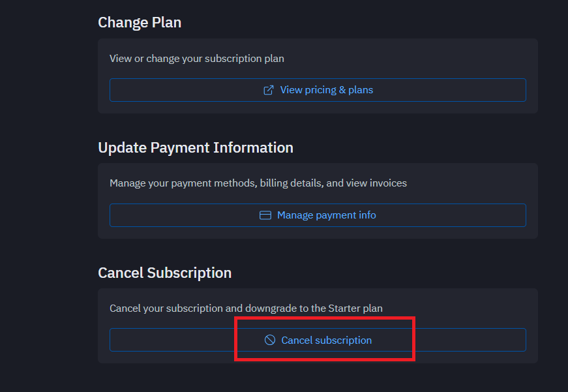This screenshot has width=568, height=392.
Task: Click the word 'pricing' in the plans button
Action: click(x=321, y=90)
